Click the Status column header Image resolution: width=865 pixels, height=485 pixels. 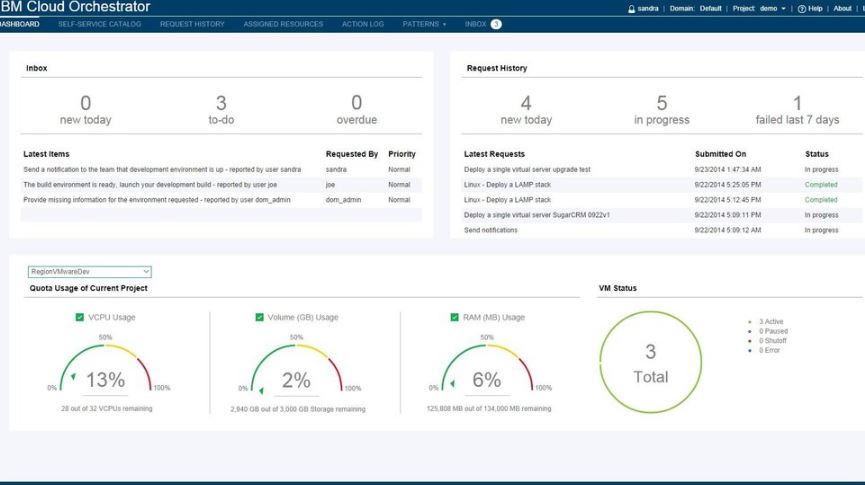[816, 154]
